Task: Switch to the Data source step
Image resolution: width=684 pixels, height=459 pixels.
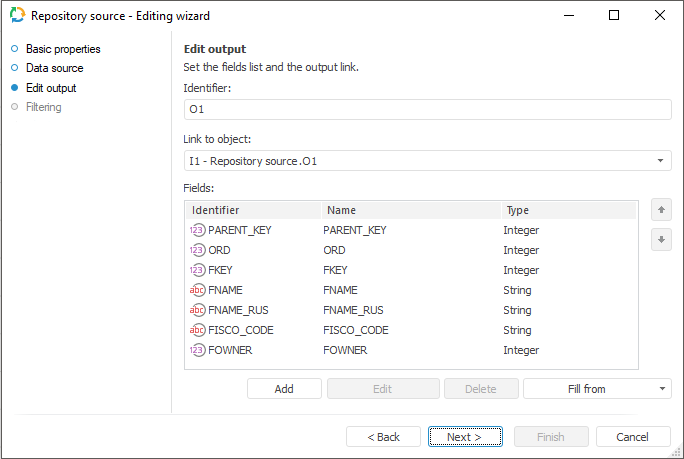Action: tap(54, 68)
